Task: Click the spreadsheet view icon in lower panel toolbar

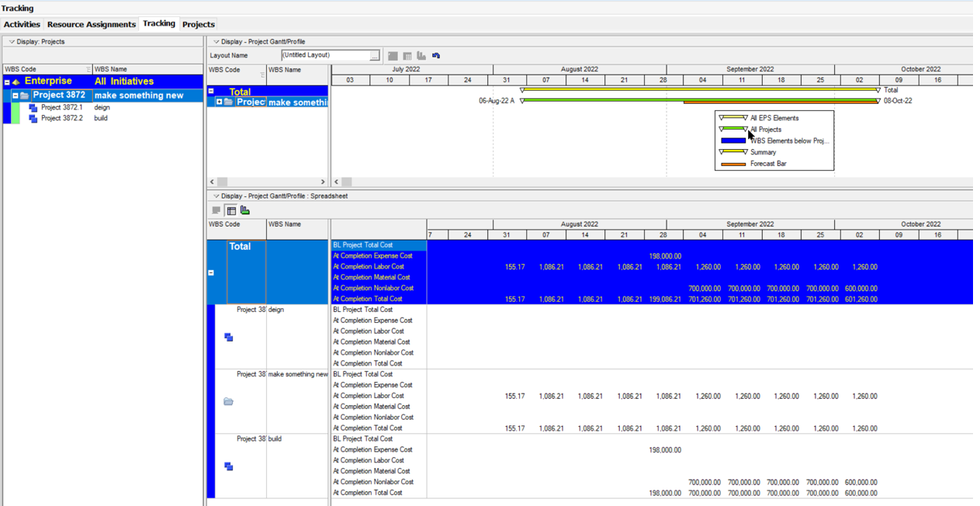Action: 231,210
